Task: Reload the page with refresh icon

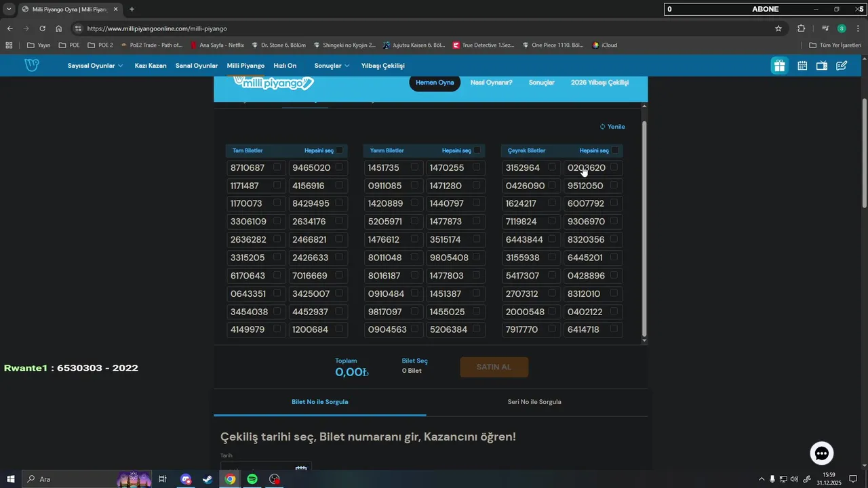Action: pos(42,28)
